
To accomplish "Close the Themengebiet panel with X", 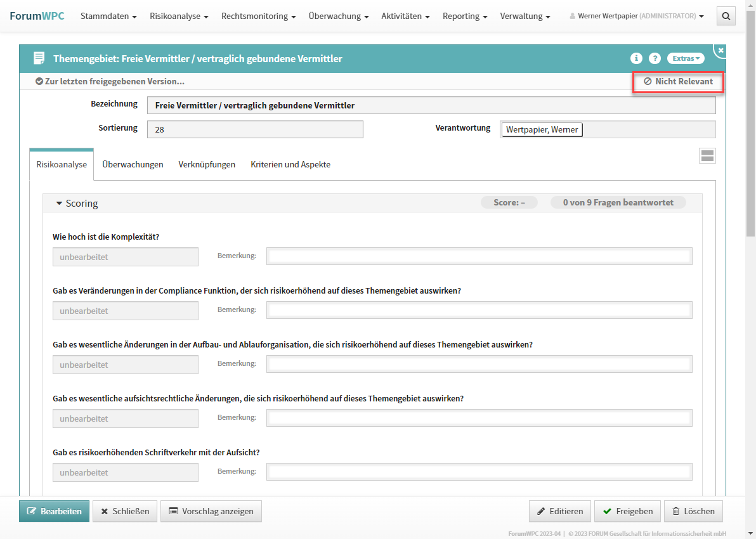I will [x=720, y=50].
